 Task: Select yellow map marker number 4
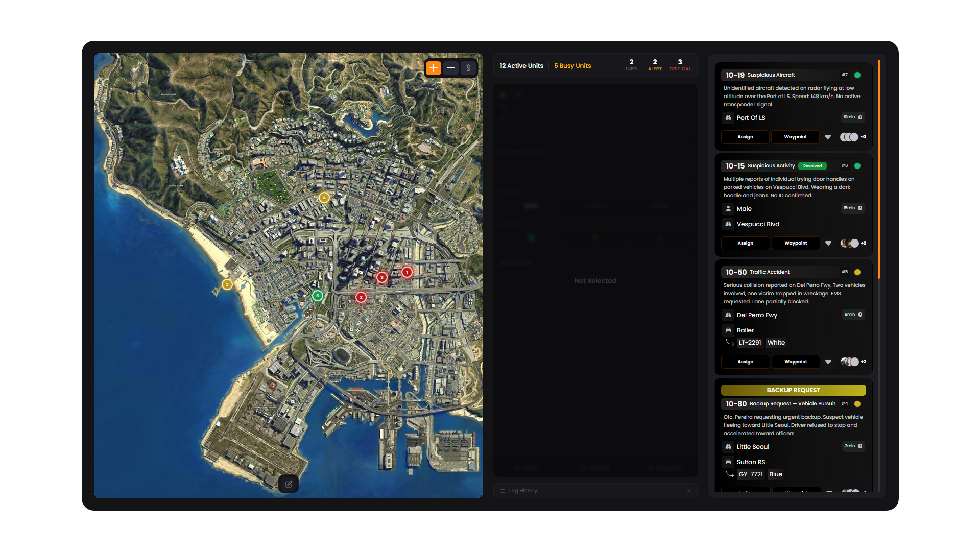(x=324, y=198)
